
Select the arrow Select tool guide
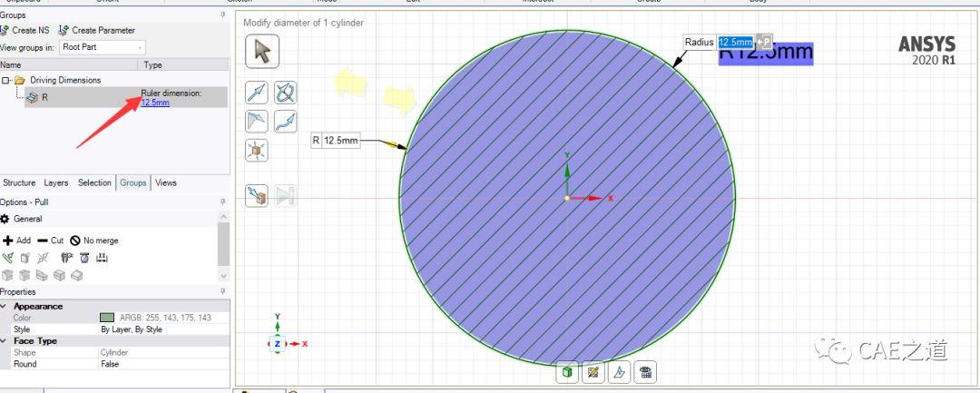point(262,51)
